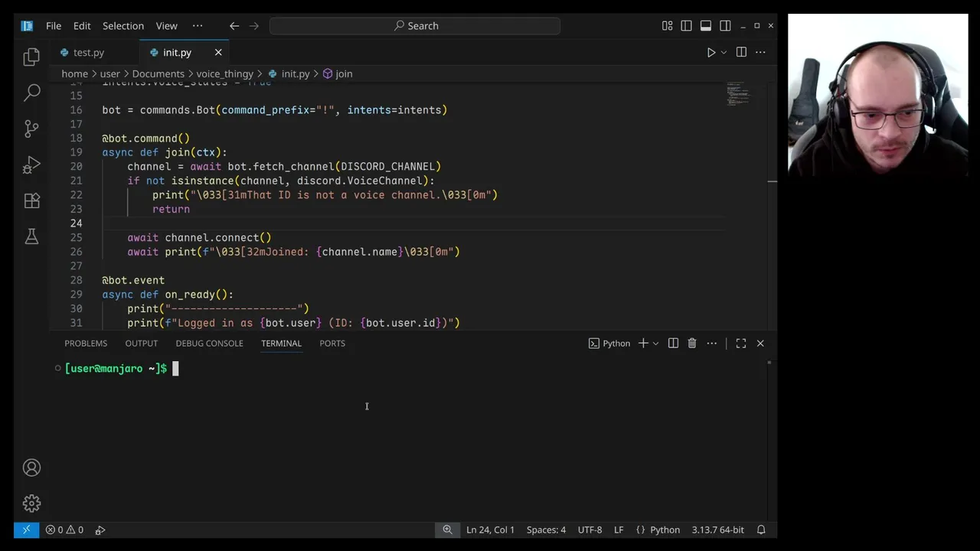Switch to the PROBLEMS panel tab
Image resolution: width=980 pixels, height=551 pixels.
[x=86, y=343]
